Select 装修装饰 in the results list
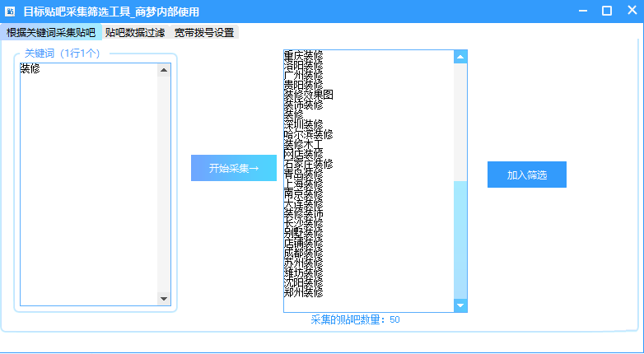This screenshot has width=644, height=354. 304,213
